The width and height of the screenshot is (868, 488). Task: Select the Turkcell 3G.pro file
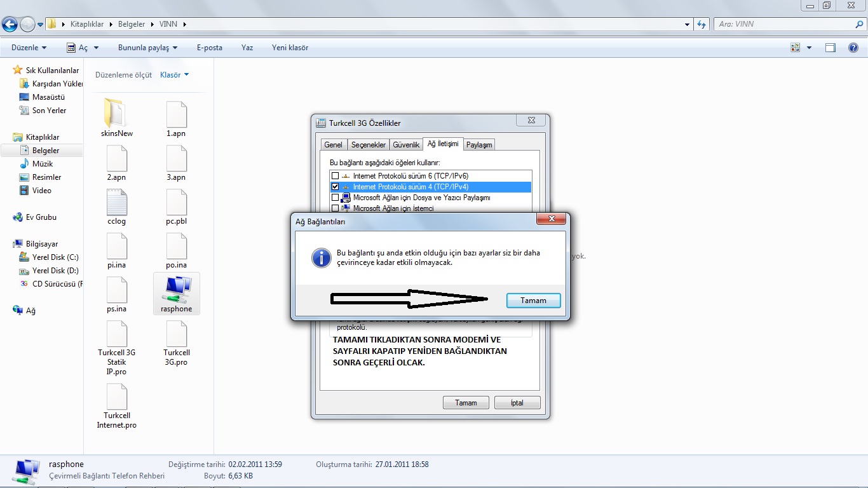pos(176,334)
